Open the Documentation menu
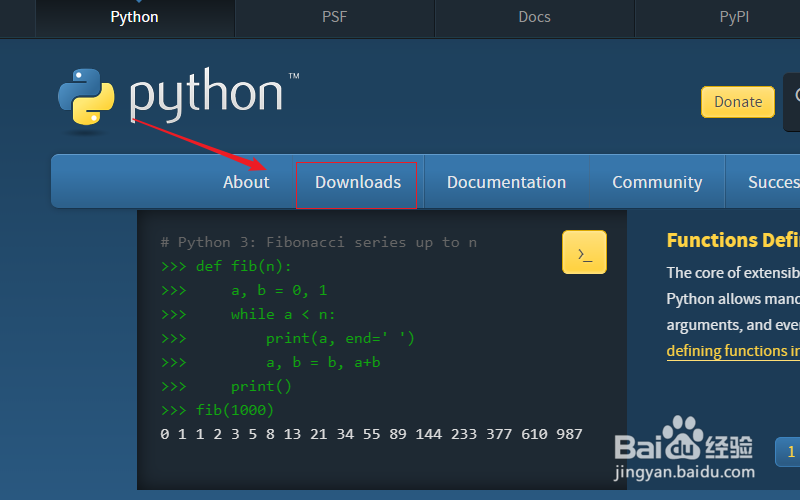The image size is (800, 500). coord(507,182)
